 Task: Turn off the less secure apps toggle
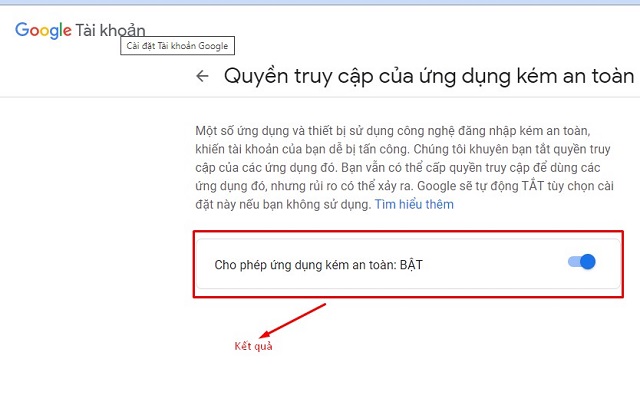(582, 262)
